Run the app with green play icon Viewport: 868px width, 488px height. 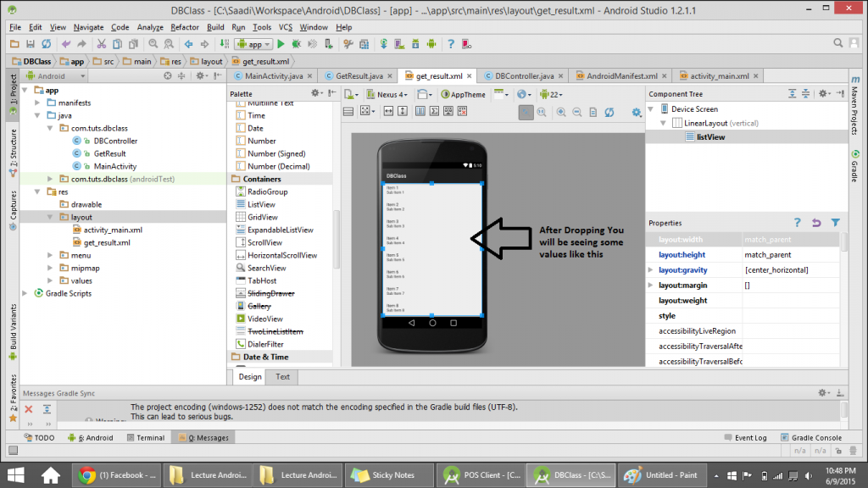pos(281,44)
